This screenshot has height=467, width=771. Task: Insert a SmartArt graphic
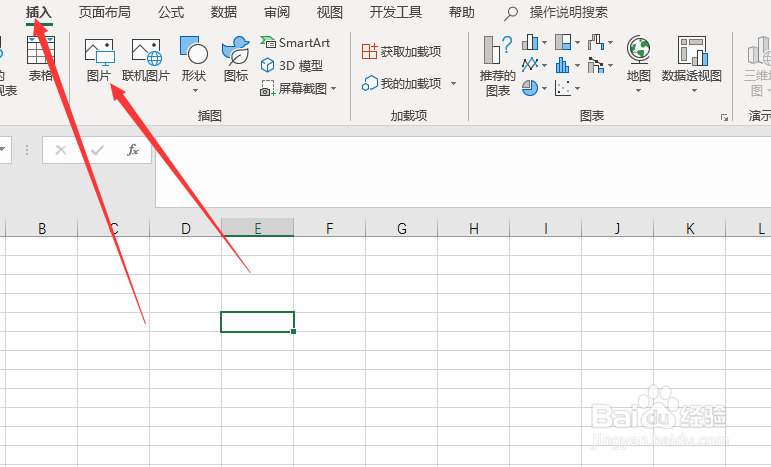pos(295,43)
